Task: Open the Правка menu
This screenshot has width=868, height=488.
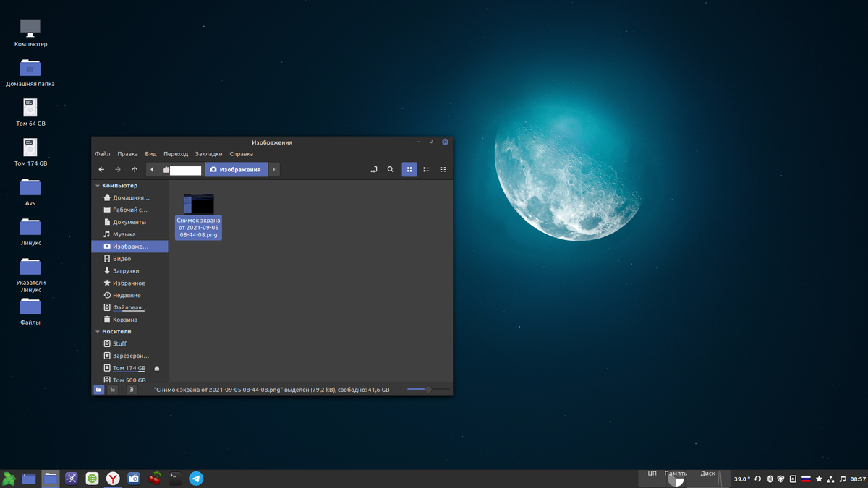Action: pyautogui.click(x=127, y=154)
